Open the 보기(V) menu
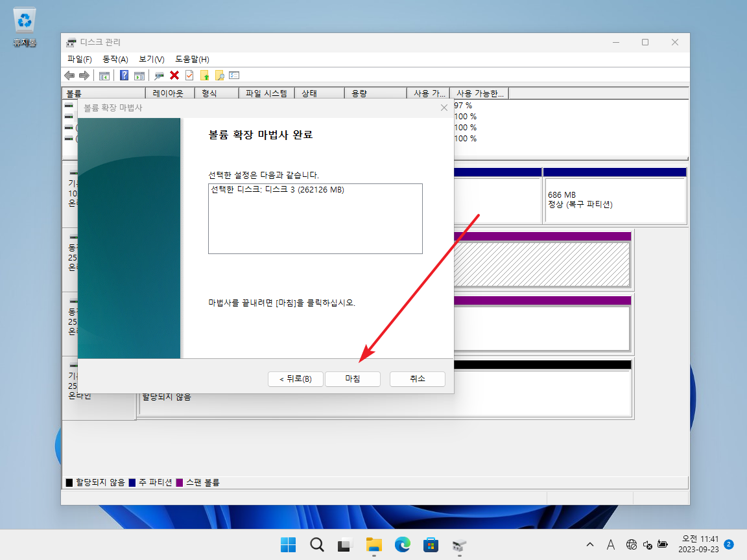This screenshot has width=747, height=560. pos(152,59)
